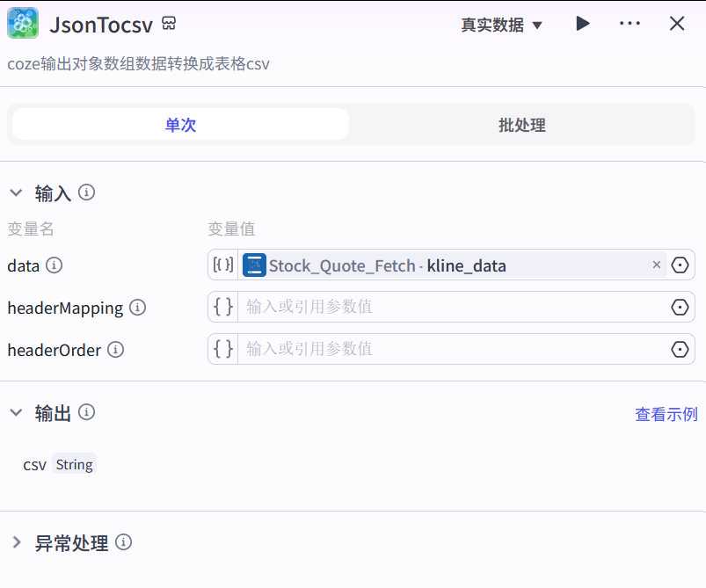Collapse the 输入 section chevron
The width and height of the screenshot is (706, 588).
[16, 192]
